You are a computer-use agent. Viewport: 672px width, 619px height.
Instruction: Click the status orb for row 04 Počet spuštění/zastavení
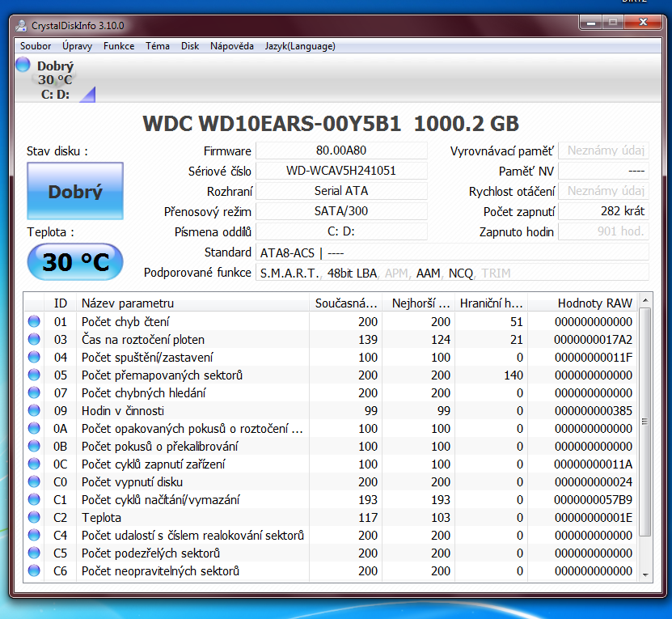34,357
